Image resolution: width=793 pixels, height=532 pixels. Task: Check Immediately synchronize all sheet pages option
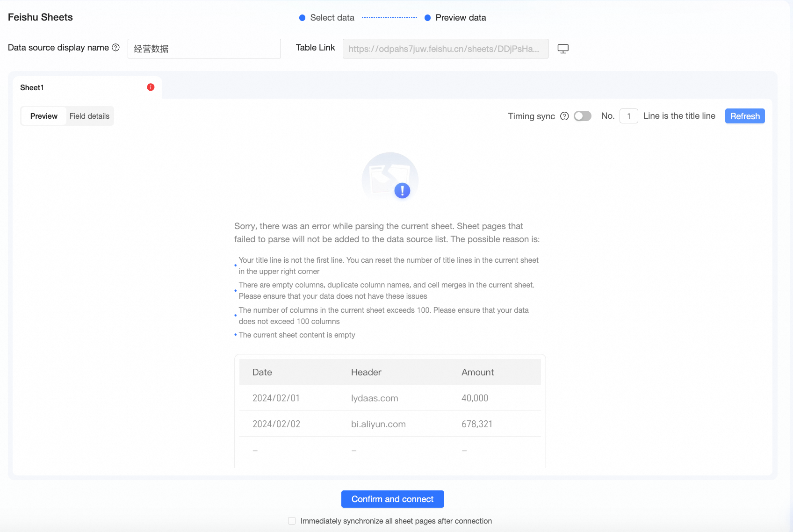(x=292, y=521)
